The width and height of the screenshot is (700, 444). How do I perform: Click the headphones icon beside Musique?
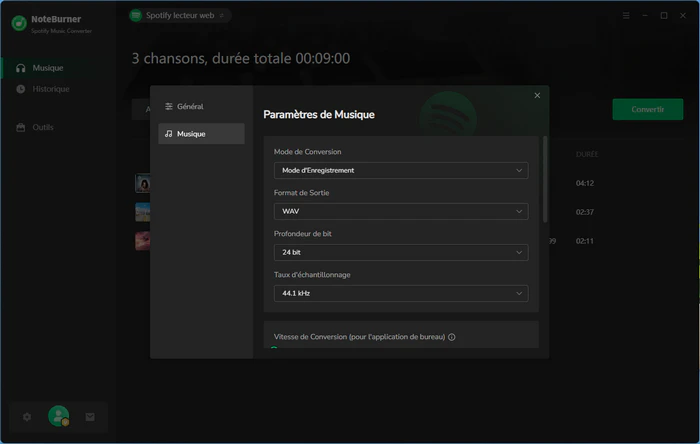[x=21, y=68]
